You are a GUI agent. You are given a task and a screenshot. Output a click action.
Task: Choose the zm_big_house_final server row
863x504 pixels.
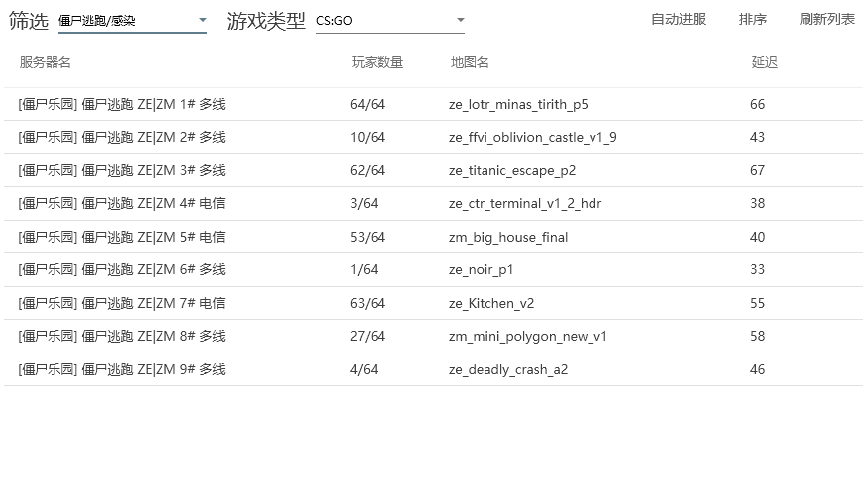(x=507, y=237)
